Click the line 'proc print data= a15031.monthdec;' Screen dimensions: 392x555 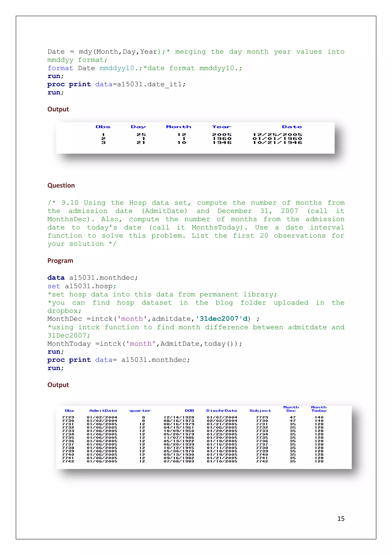(119, 360)
